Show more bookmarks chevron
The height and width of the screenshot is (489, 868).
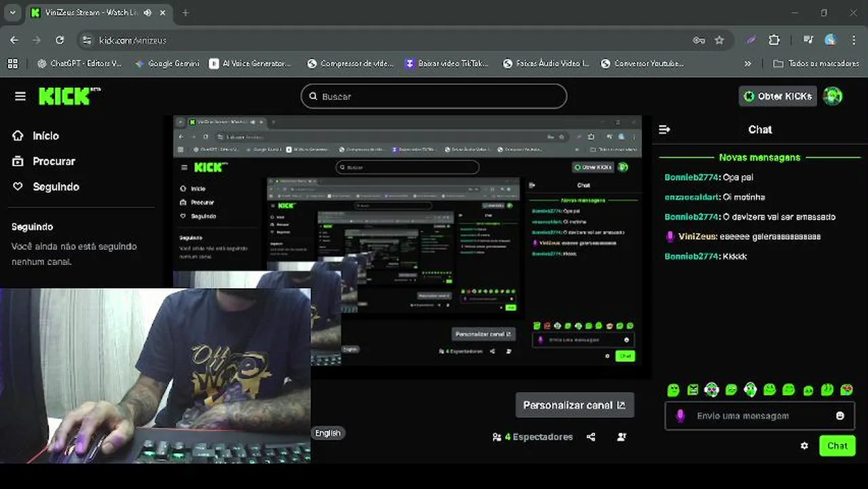[748, 63]
